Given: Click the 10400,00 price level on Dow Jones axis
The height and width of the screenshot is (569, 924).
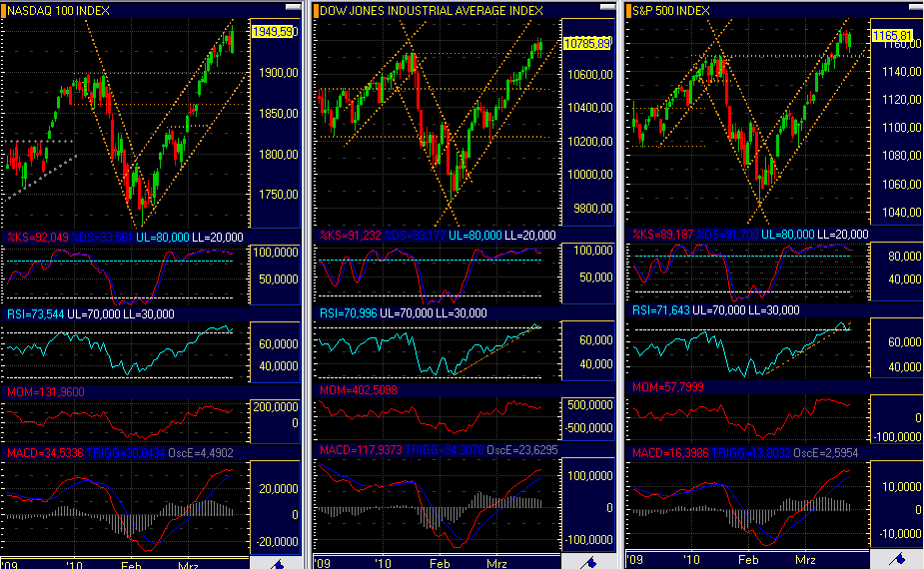Looking at the screenshot, I should point(590,108).
